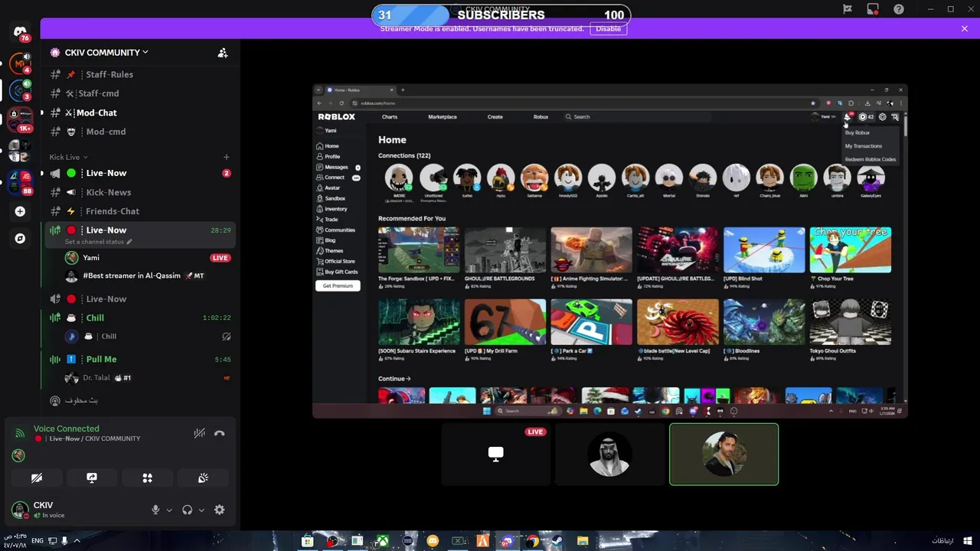Dismiss the Streamer Mode banner
The width and height of the screenshot is (980, 551).
965,28
